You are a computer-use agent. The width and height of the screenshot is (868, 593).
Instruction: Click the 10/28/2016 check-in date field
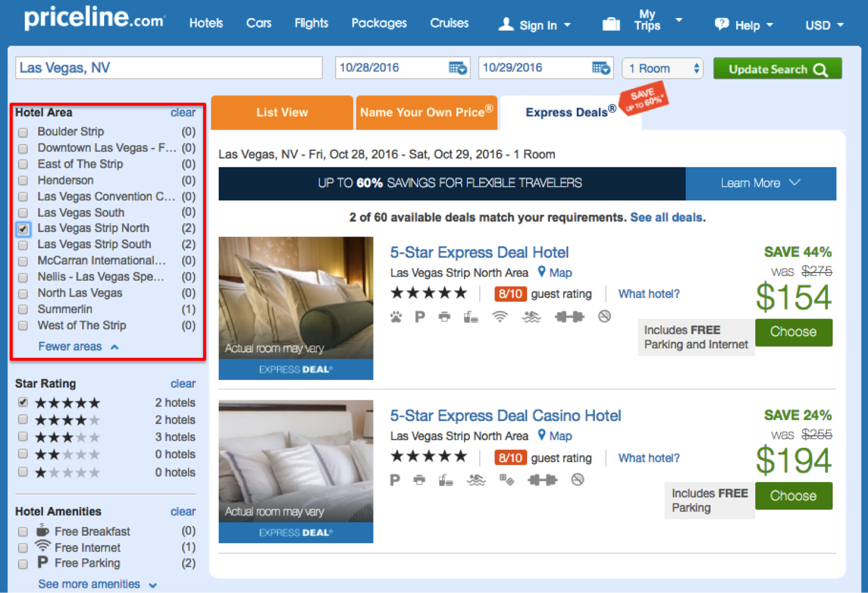tap(403, 68)
